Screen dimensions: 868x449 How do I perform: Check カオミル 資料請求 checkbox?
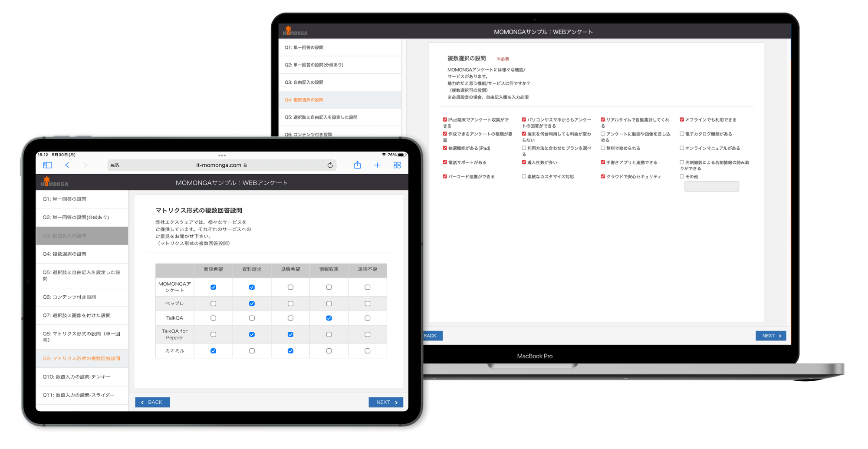point(252,351)
